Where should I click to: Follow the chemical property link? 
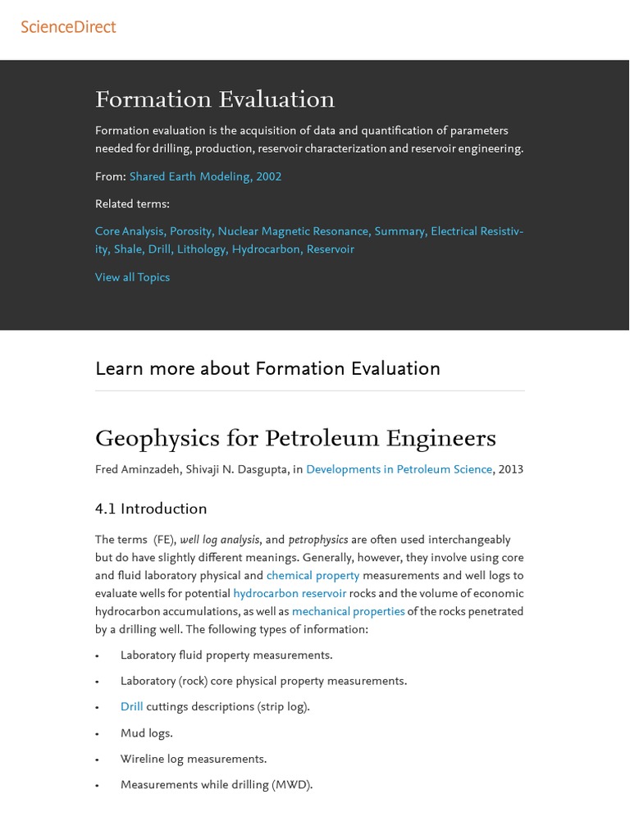(313, 576)
